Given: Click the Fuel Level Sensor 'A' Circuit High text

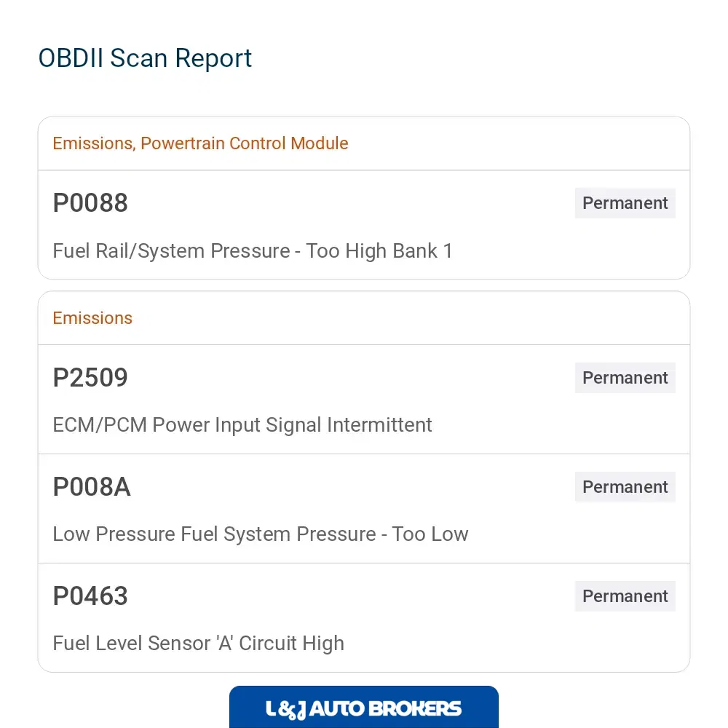Looking at the screenshot, I should 198,644.
